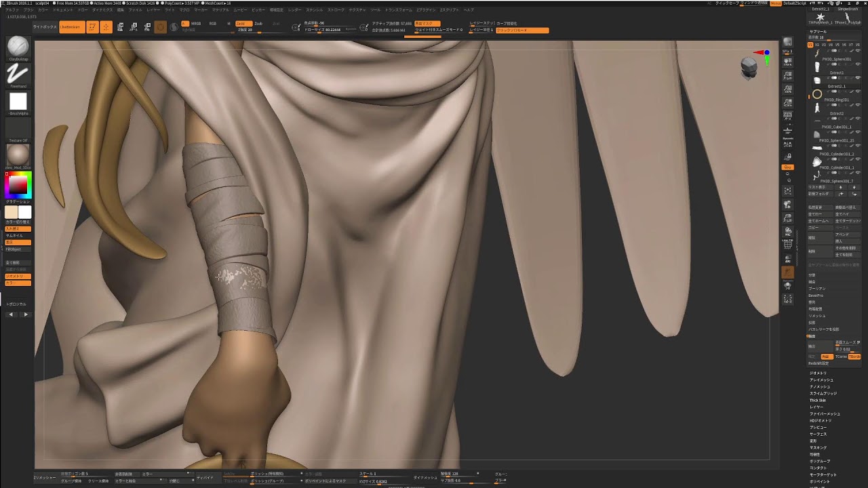Open the ヘルプ menu
The height and width of the screenshot is (488, 868).
(469, 10)
